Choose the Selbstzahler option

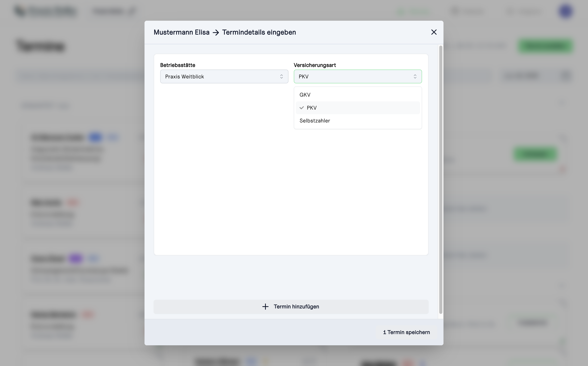(358, 121)
